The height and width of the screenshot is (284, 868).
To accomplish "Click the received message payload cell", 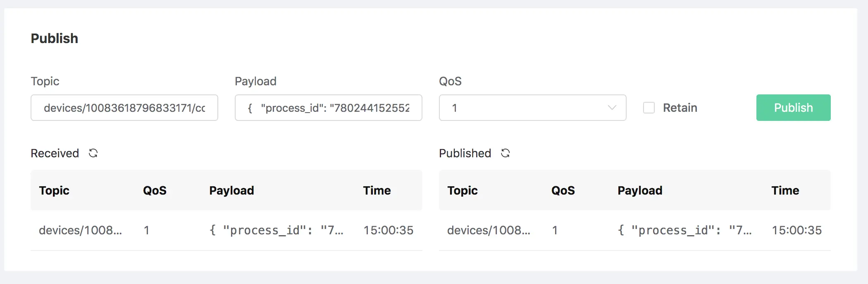I will (x=276, y=230).
